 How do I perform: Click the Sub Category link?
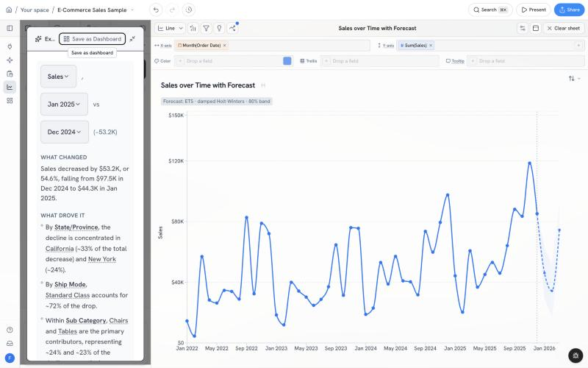point(86,320)
